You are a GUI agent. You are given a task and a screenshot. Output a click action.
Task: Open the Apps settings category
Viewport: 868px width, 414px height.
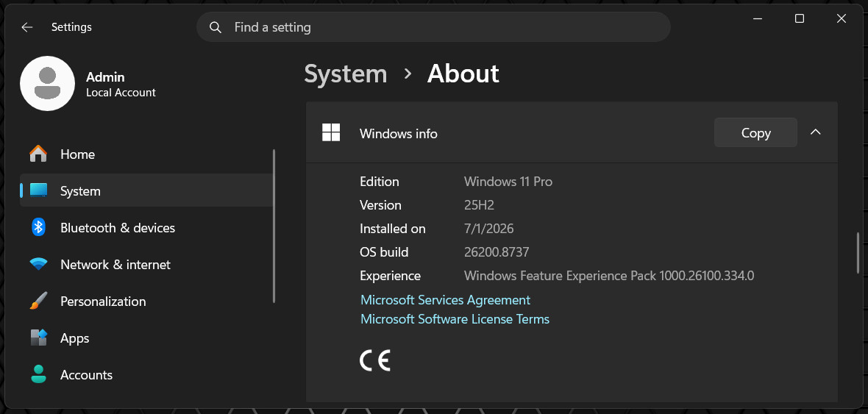146,338
